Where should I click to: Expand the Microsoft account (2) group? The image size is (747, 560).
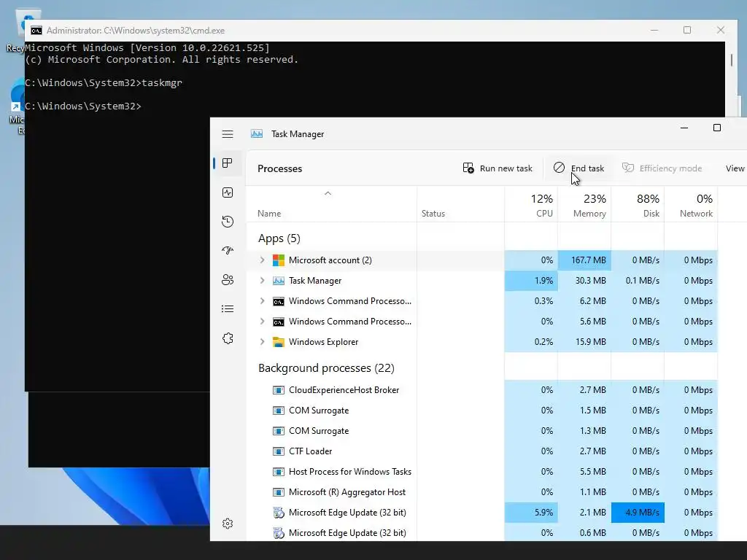point(262,260)
